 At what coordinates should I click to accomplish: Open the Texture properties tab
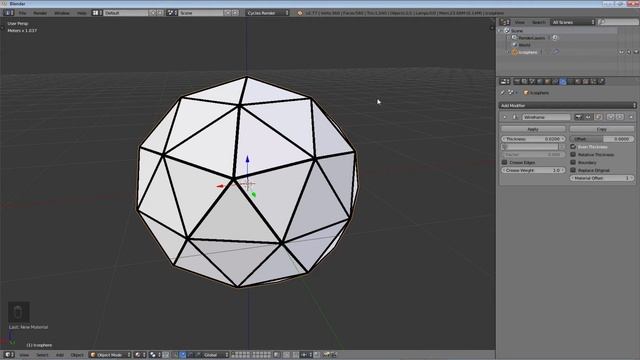[586, 81]
